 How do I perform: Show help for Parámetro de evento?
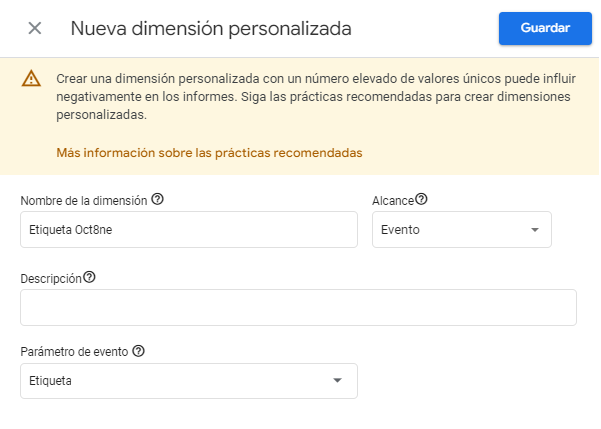pos(139,351)
